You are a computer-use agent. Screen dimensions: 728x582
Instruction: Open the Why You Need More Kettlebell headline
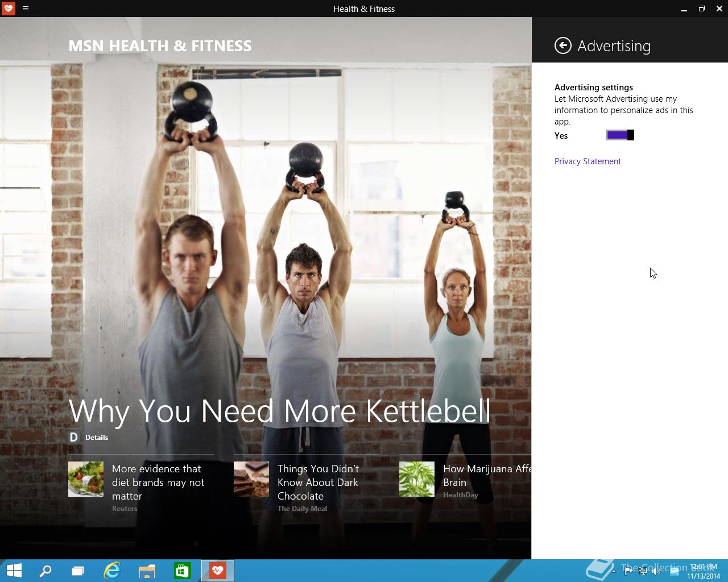point(279,410)
